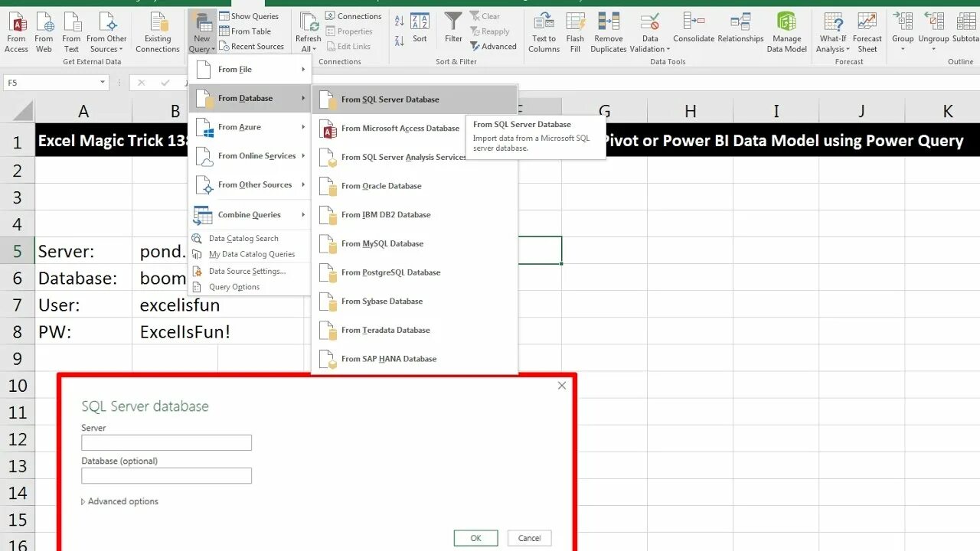Image resolution: width=980 pixels, height=551 pixels.
Task: Choose From MySQL Database
Action: click(415, 243)
